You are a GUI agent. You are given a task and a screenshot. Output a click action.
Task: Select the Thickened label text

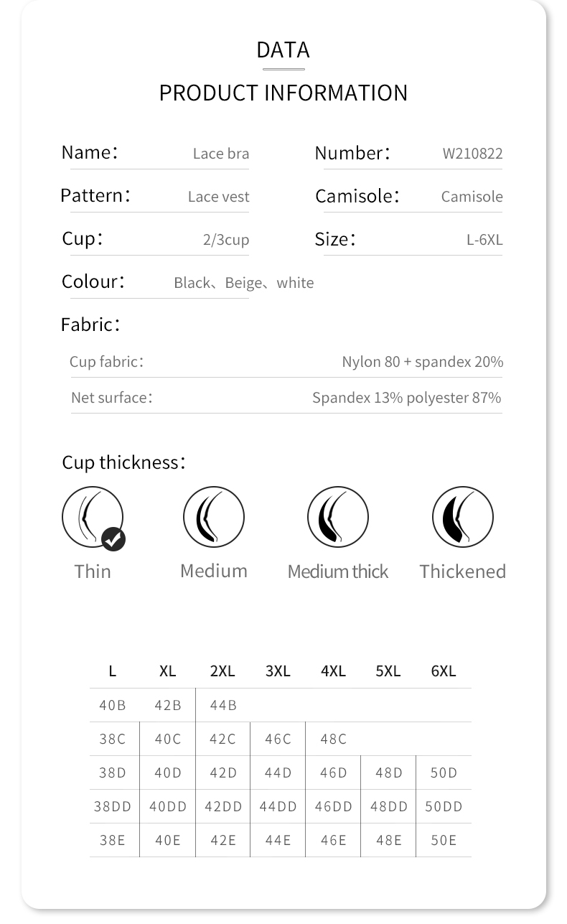pyautogui.click(x=462, y=571)
